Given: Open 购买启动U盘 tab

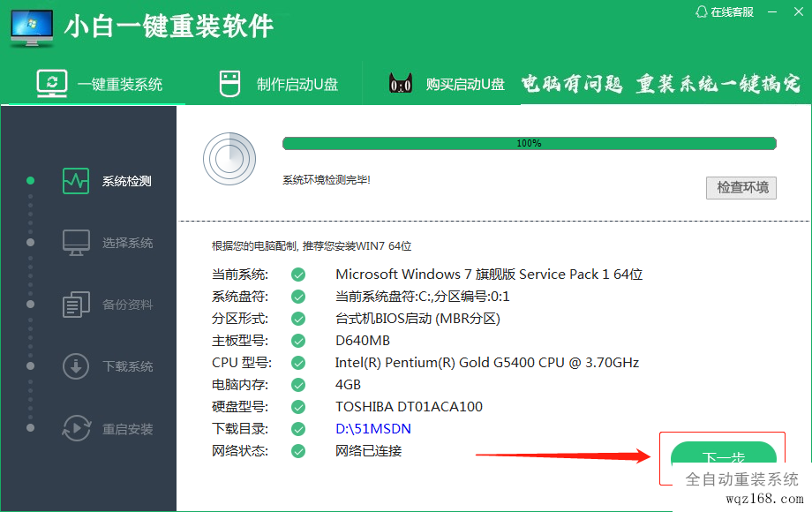Looking at the screenshot, I should point(447,84).
